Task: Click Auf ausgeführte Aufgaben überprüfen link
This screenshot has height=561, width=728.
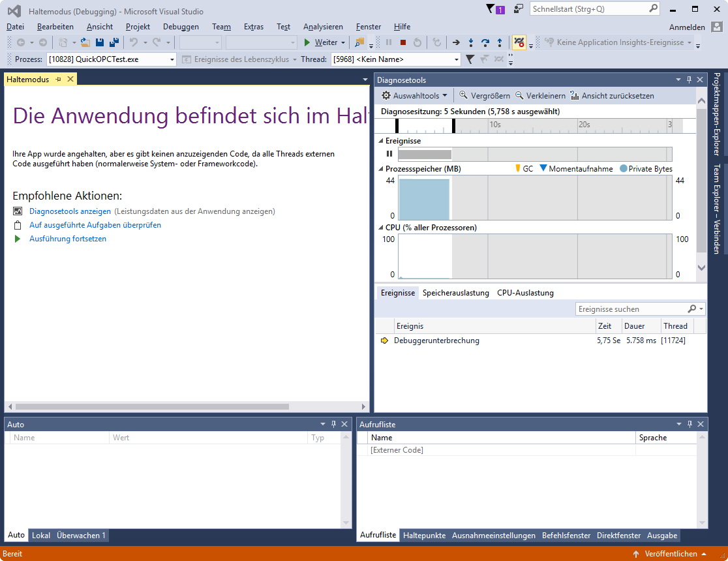Action: (95, 225)
